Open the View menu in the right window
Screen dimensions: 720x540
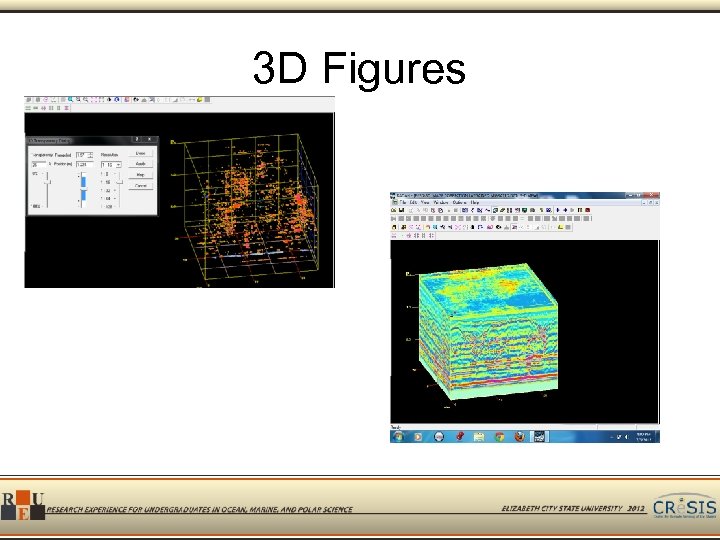pyautogui.click(x=425, y=202)
